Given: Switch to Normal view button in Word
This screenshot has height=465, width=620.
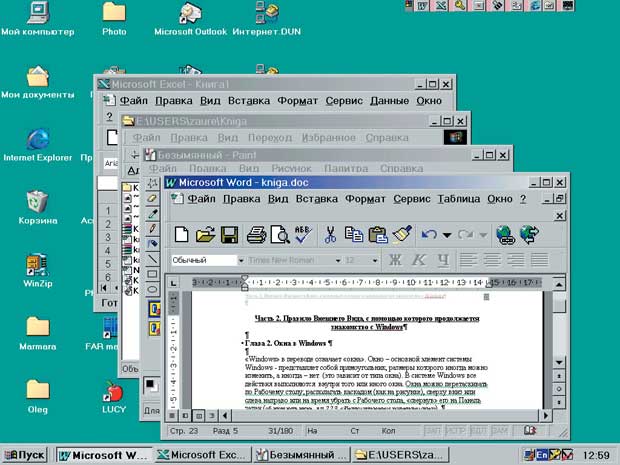Looking at the screenshot, I should (x=172, y=416).
